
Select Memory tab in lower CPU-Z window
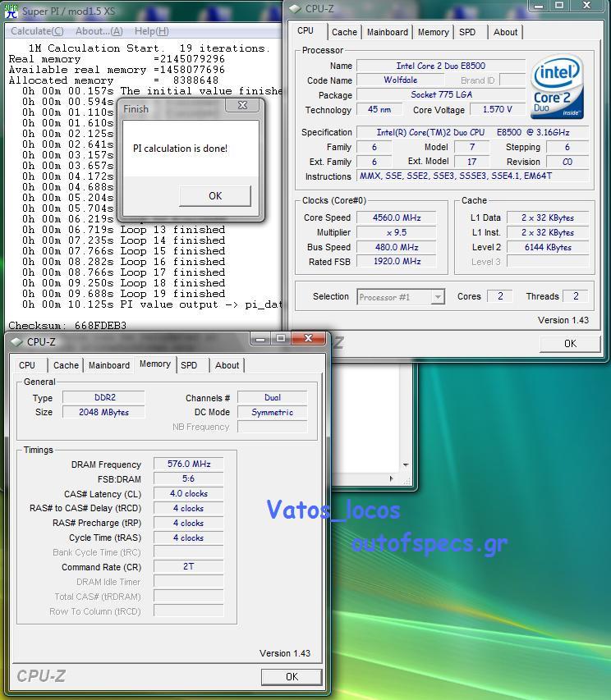click(x=155, y=364)
